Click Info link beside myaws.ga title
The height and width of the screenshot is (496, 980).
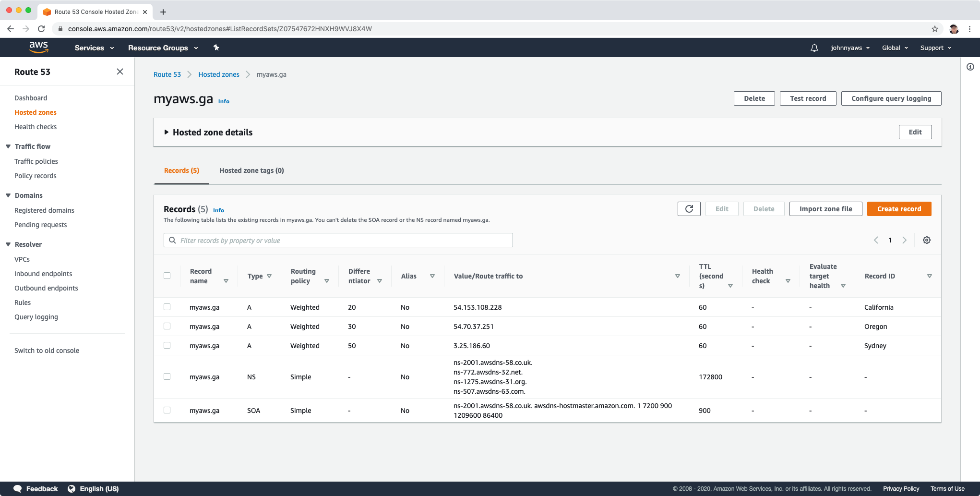click(x=224, y=101)
